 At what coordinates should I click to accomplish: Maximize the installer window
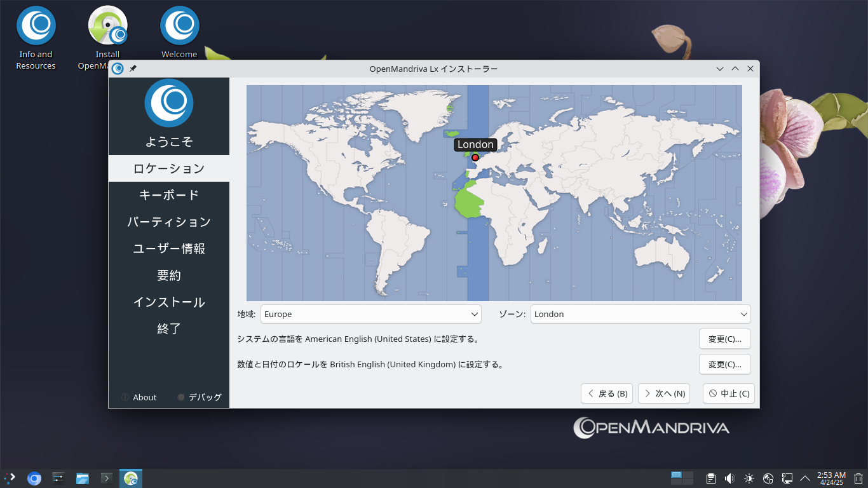(x=735, y=69)
